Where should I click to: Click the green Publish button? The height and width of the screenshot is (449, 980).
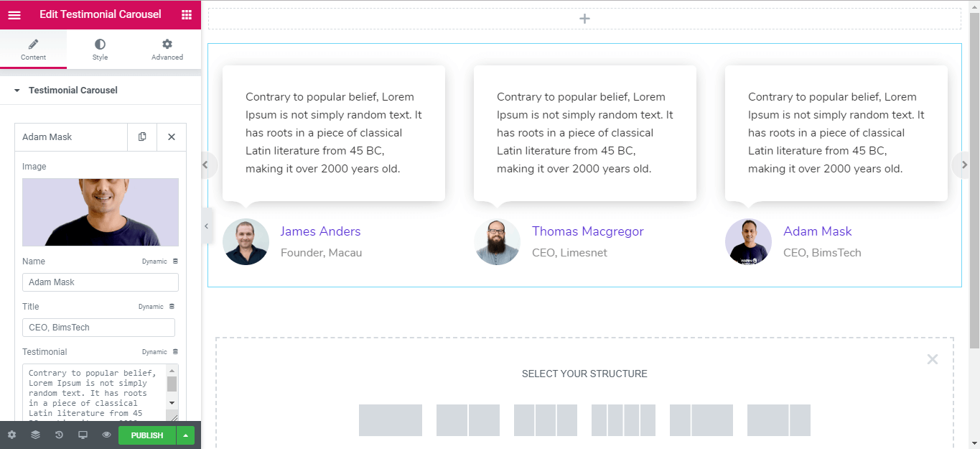(x=147, y=435)
